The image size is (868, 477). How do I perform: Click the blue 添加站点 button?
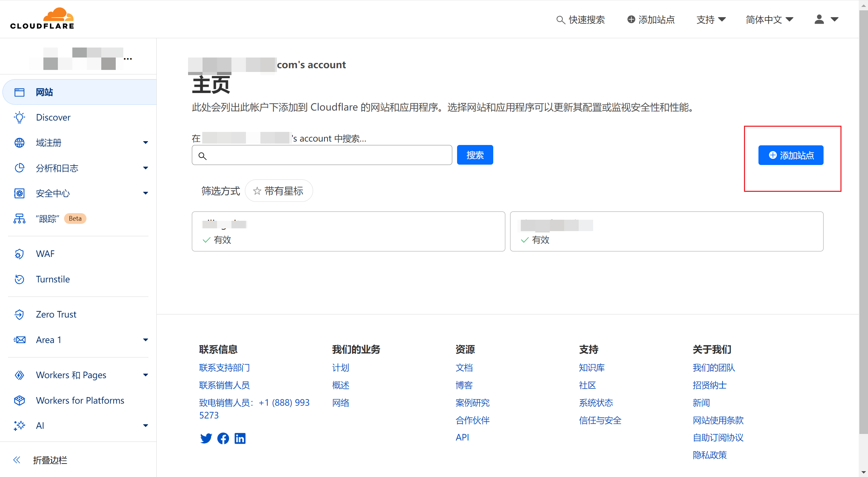coord(791,155)
